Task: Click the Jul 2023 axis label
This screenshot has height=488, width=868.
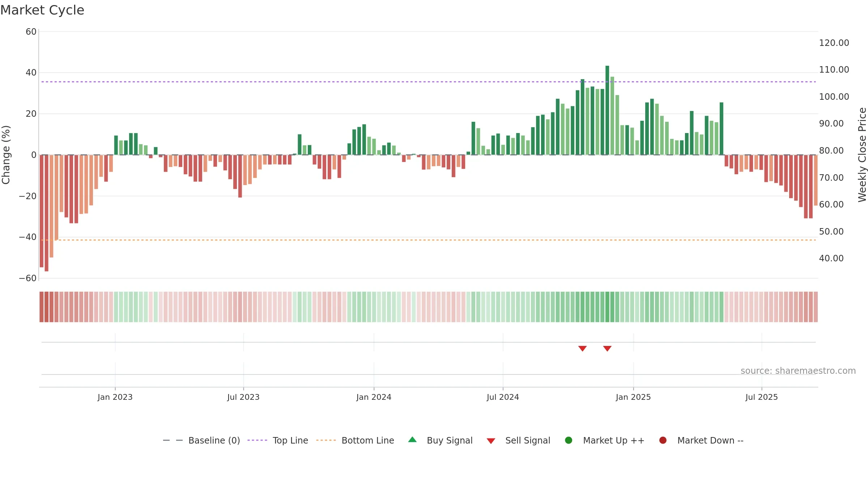Action: tap(243, 397)
